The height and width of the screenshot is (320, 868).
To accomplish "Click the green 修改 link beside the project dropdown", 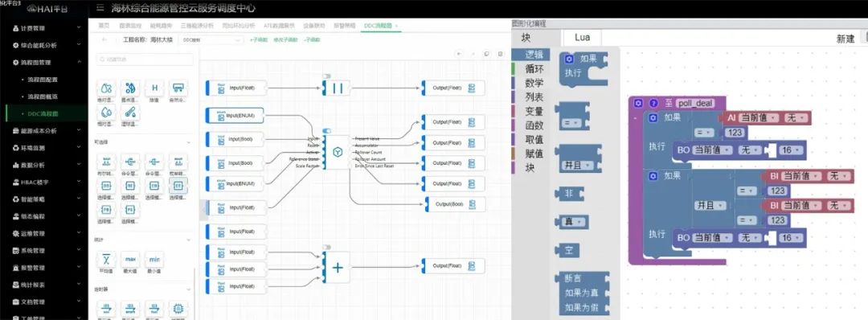I will pyautogui.click(x=285, y=40).
